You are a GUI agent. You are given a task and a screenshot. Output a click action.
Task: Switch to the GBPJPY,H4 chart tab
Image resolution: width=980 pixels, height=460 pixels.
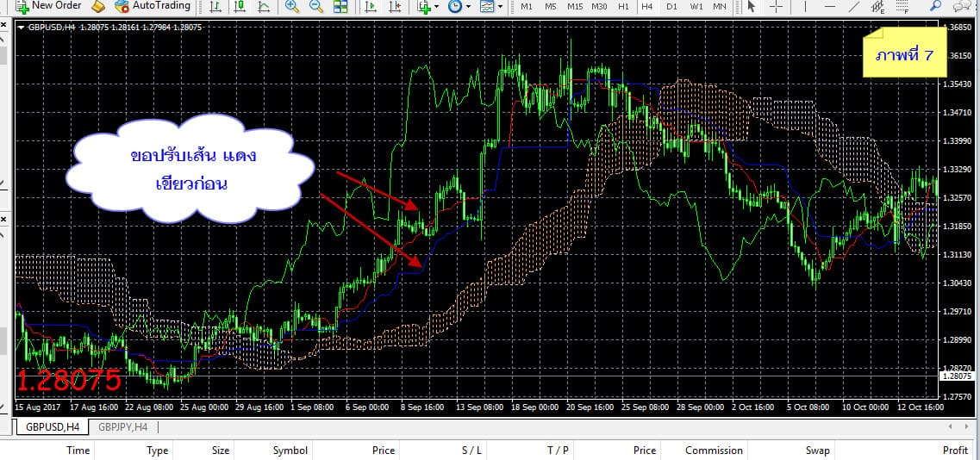coord(122,427)
